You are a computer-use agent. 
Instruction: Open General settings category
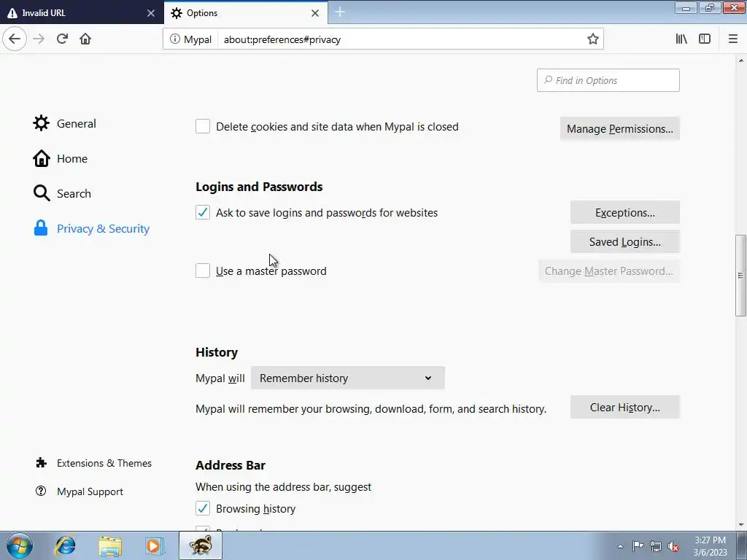pyautogui.click(x=64, y=123)
